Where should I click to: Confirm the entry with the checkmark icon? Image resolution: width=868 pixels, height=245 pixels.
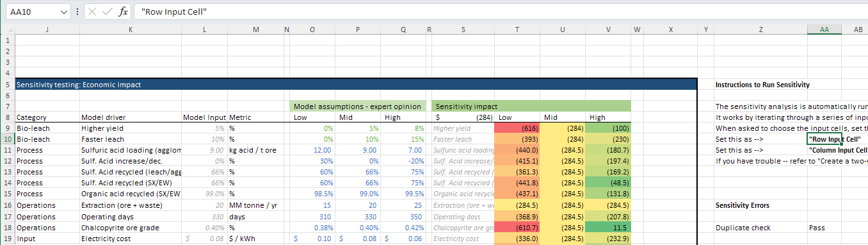tap(107, 12)
